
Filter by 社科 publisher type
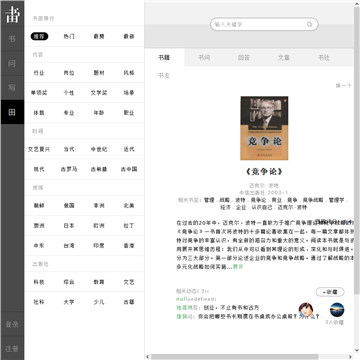point(39,302)
